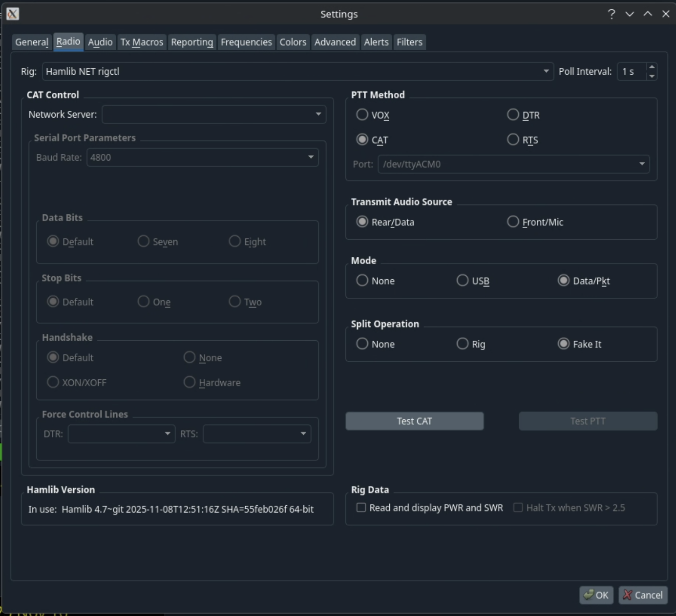The width and height of the screenshot is (676, 616).
Task: Click the help question mark icon
Action: point(611,14)
